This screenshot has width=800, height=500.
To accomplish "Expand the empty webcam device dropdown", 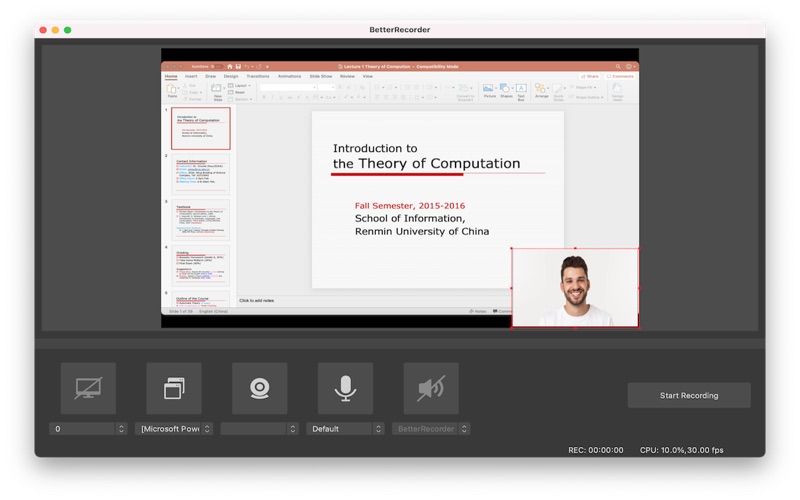I will 260,429.
